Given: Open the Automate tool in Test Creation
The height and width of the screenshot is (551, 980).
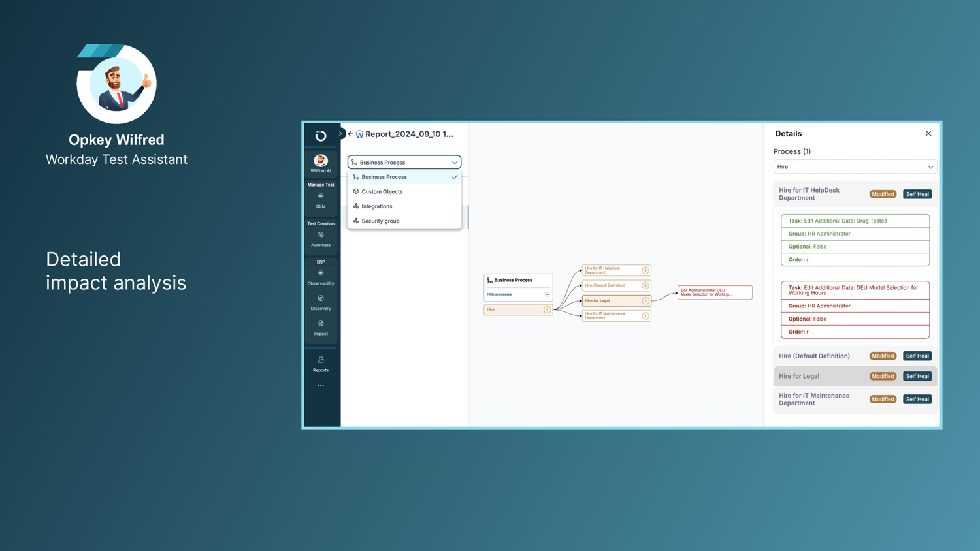Looking at the screenshot, I should click(321, 240).
